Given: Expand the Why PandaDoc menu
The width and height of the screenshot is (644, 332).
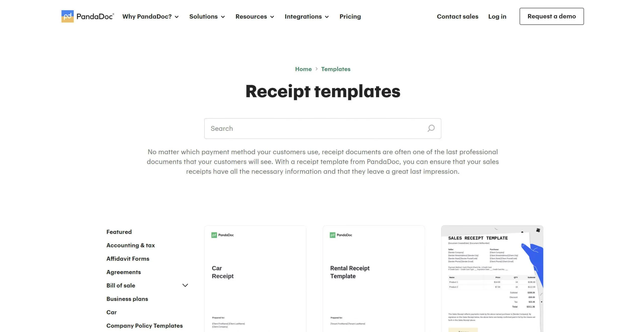Looking at the screenshot, I should [x=150, y=16].
